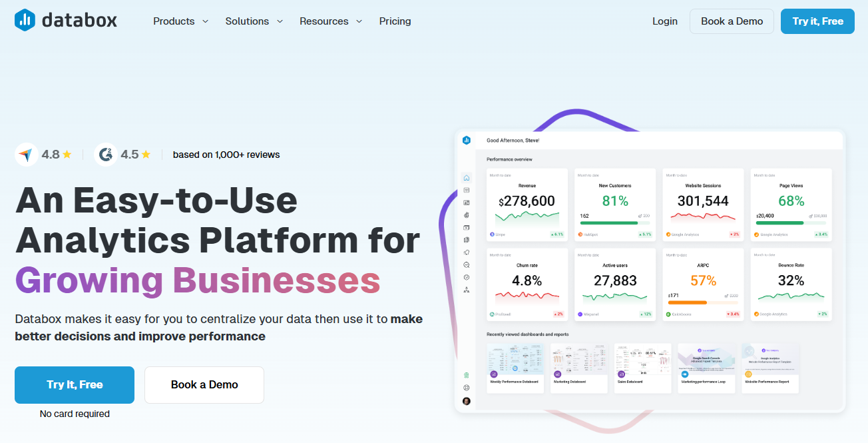Viewport: 868px width, 443px height.
Task: Click the "No card required" text
Action: tap(75, 414)
